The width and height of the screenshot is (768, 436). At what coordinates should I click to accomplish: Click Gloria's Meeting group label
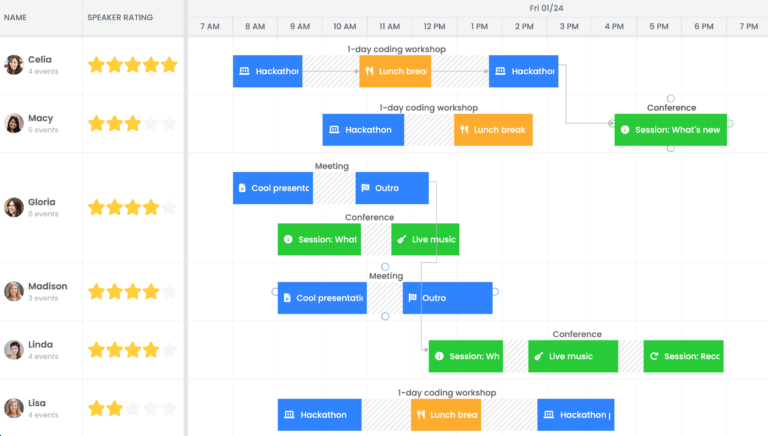(x=332, y=166)
